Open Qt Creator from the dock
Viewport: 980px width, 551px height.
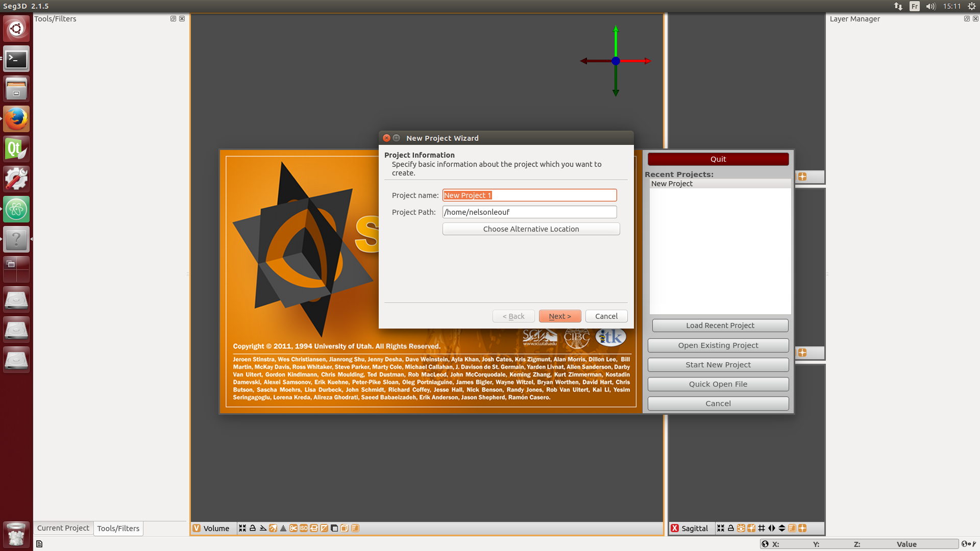coord(16,149)
